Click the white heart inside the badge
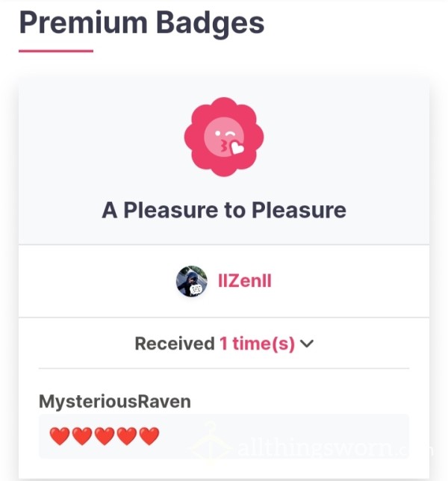This screenshot has height=481, width=448. click(x=237, y=147)
